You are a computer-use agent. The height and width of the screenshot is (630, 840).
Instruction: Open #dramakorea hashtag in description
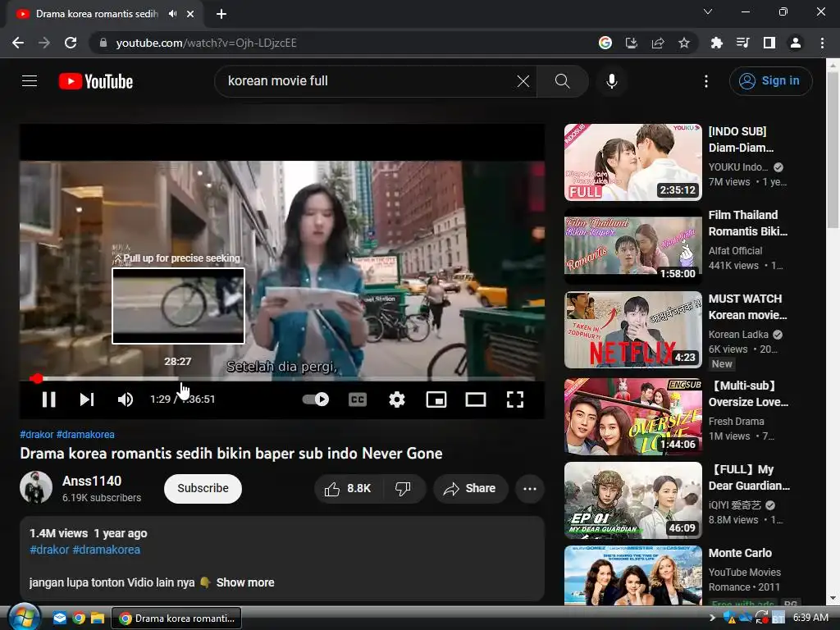click(106, 550)
